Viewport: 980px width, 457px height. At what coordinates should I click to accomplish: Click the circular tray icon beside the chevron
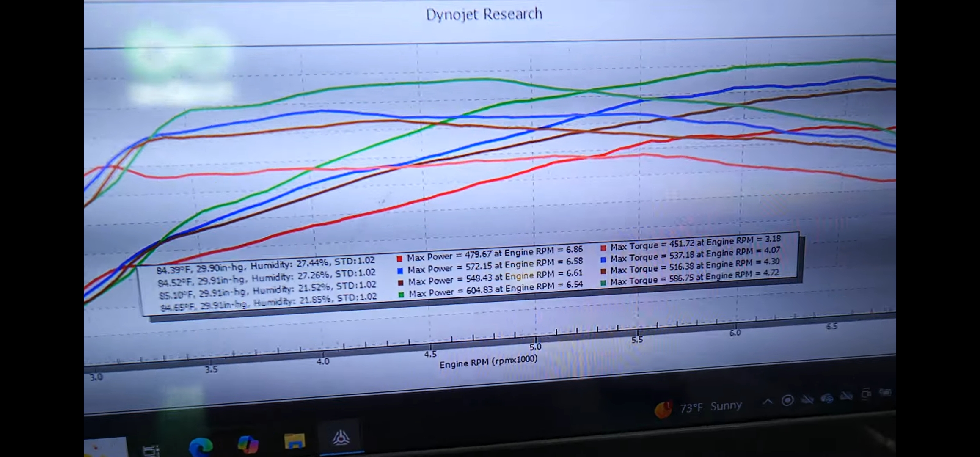tap(787, 400)
